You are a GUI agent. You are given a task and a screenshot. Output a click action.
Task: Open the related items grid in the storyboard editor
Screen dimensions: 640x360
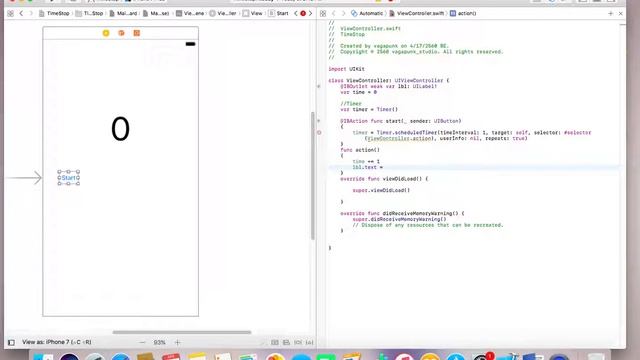pyautogui.click(x=11, y=13)
